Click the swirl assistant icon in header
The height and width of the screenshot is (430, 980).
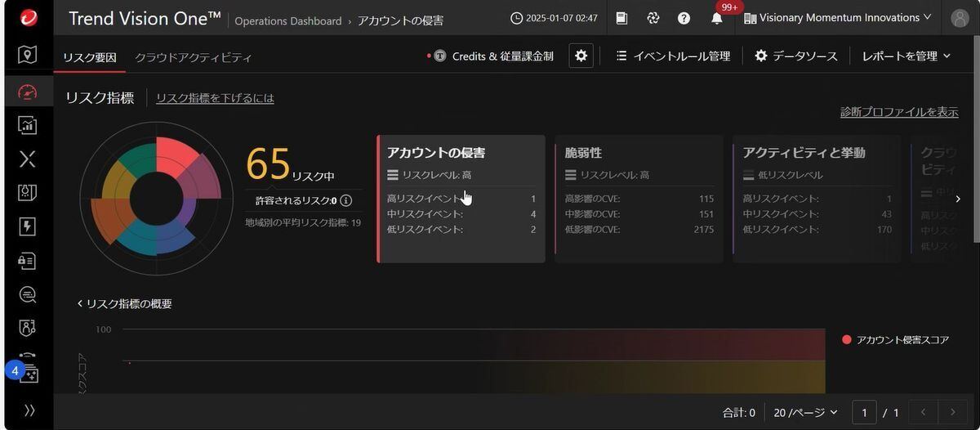[653, 17]
